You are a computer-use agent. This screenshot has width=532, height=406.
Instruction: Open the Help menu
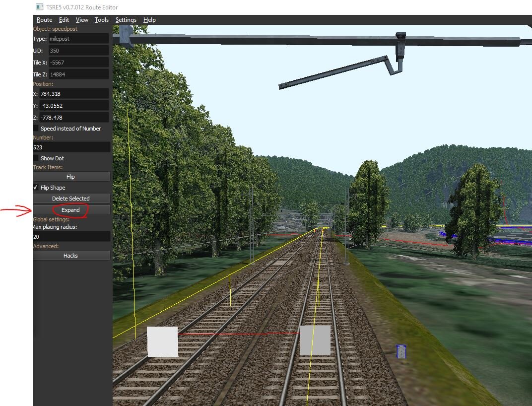coord(149,20)
